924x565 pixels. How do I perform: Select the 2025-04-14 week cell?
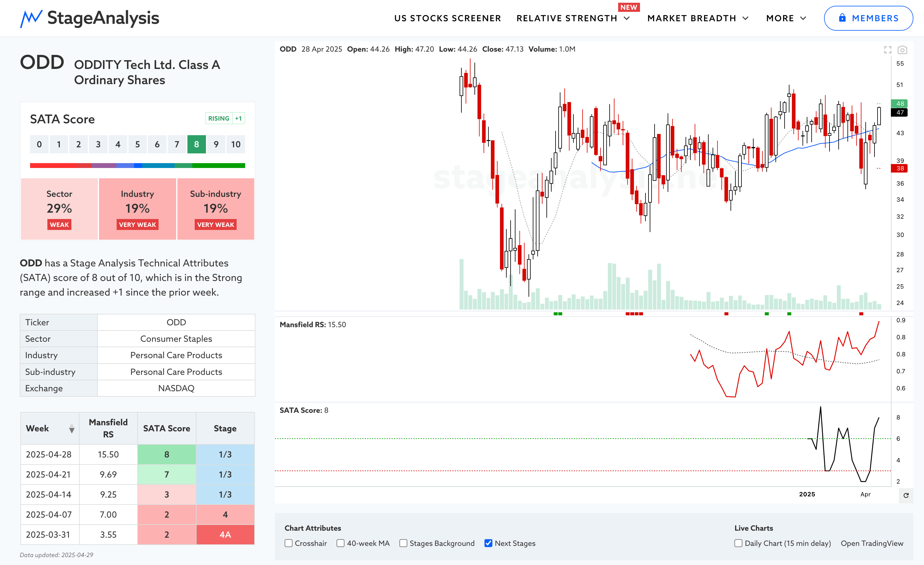pos(50,495)
